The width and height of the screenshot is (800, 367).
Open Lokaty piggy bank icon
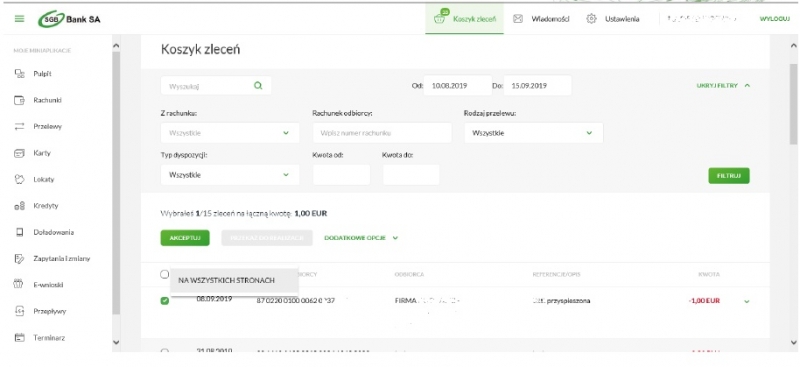[x=19, y=179]
